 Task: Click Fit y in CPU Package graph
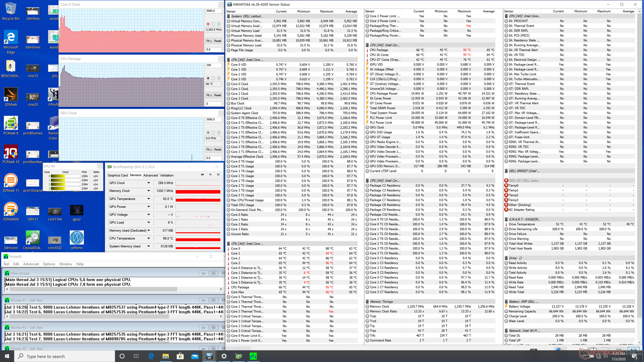click(x=209, y=95)
